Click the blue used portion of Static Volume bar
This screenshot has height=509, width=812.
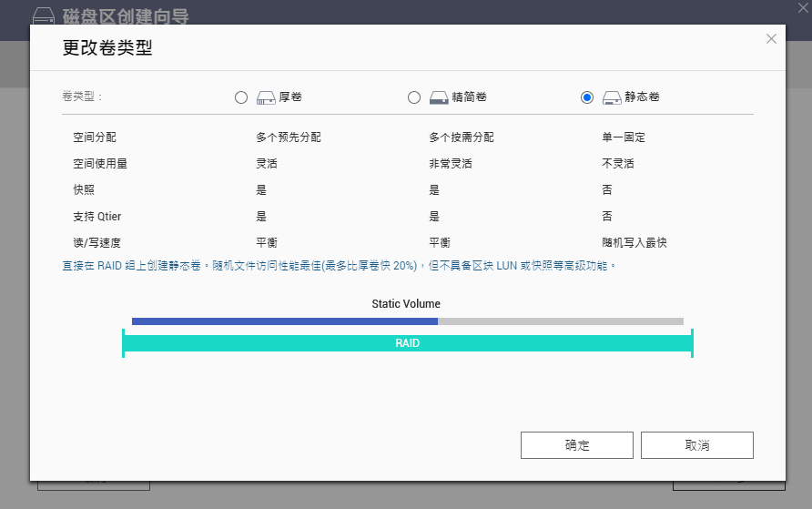[x=284, y=321]
